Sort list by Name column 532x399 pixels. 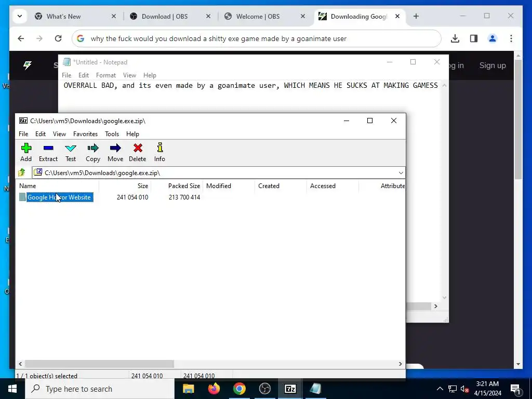(57, 186)
